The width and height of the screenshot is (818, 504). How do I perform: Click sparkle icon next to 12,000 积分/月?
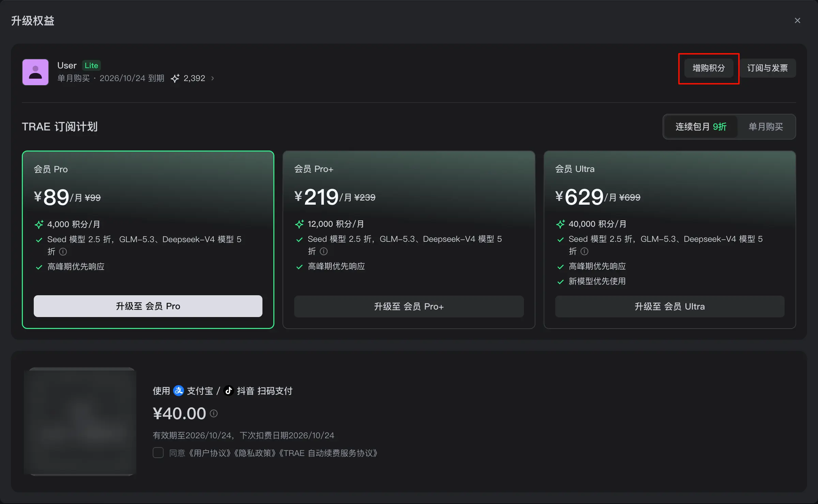click(300, 224)
